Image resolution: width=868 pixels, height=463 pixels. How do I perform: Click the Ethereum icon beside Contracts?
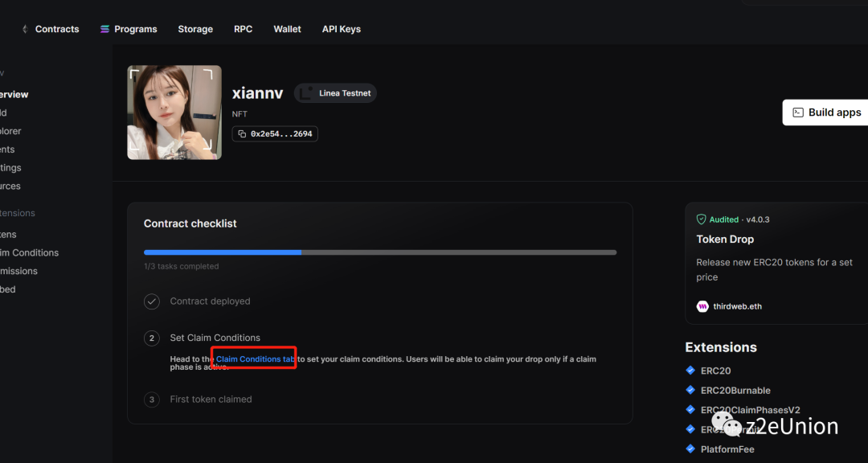24,29
